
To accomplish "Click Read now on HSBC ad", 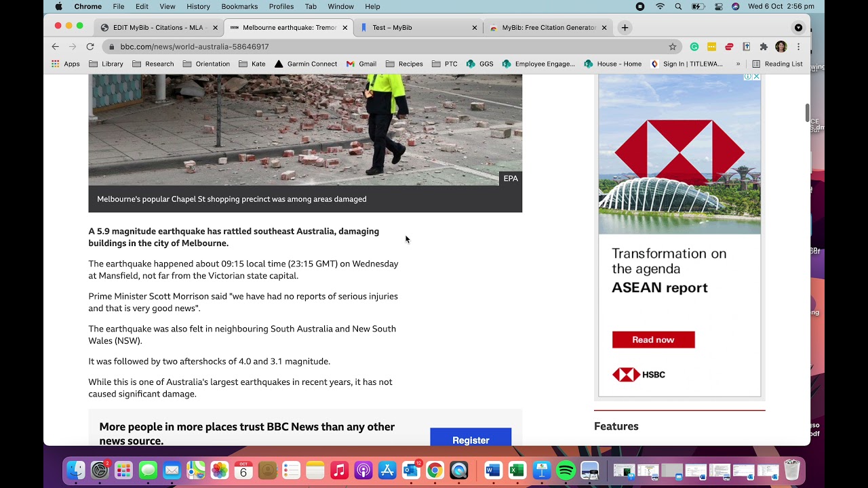I will [654, 340].
